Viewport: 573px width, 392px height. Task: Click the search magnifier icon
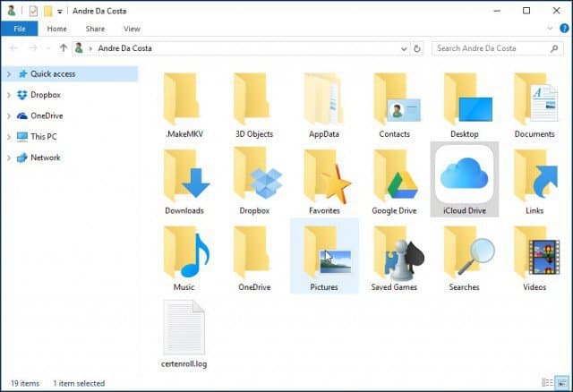[554, 48]
